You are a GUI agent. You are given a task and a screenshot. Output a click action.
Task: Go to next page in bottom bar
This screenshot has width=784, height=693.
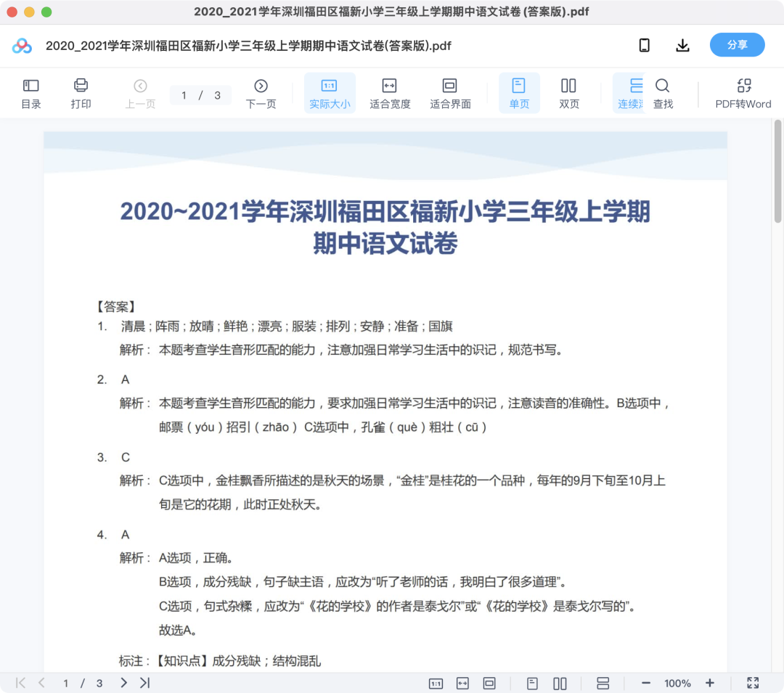click(x=123, y=683)
